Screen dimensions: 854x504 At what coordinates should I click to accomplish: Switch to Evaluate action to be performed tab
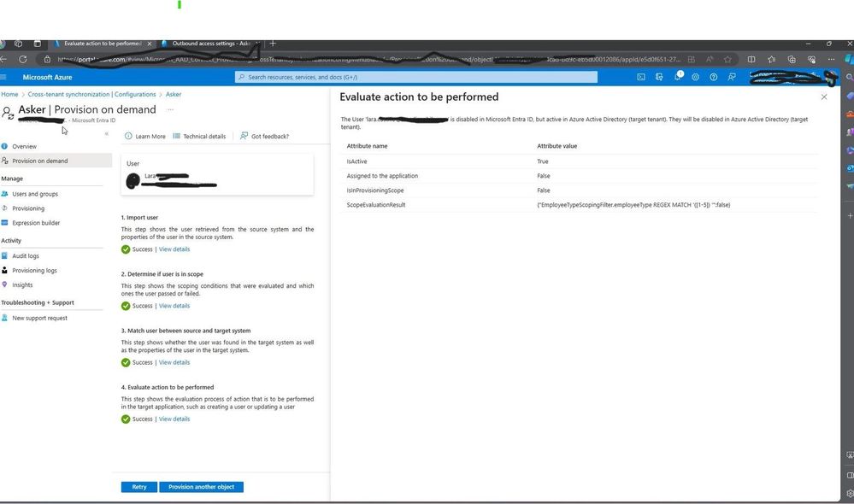tap(103, 44)
